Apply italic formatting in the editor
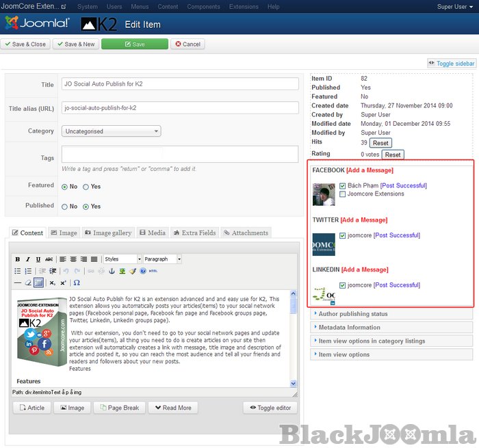The image size is (479, 448). coord(28,260)
